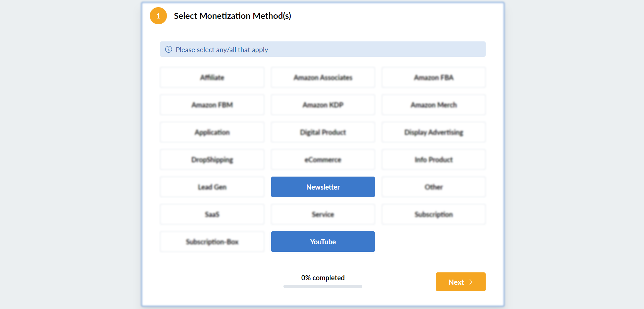Pick the SaaS monetization option
This screenshot has width=644, height=309.
point(212,214)
